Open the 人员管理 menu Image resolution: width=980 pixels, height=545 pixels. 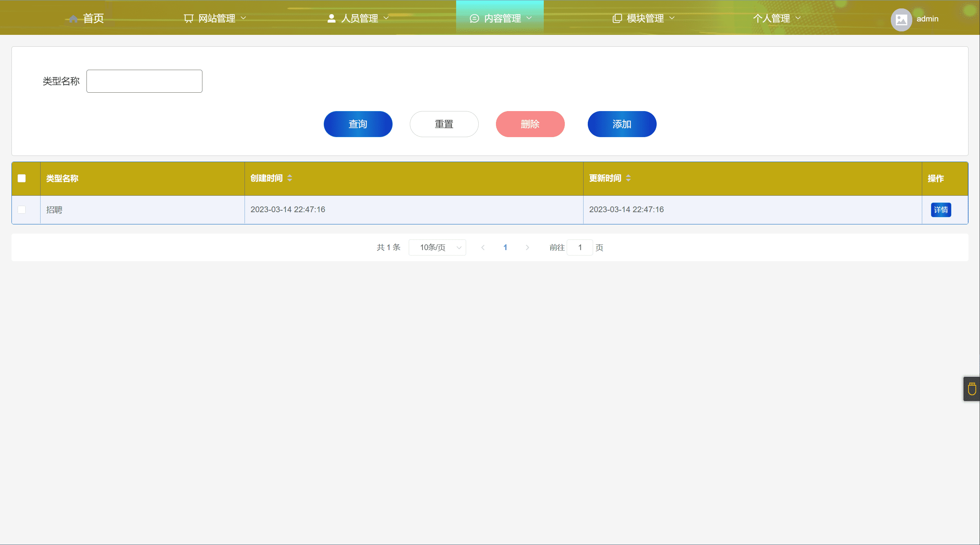tap(359, 18)
